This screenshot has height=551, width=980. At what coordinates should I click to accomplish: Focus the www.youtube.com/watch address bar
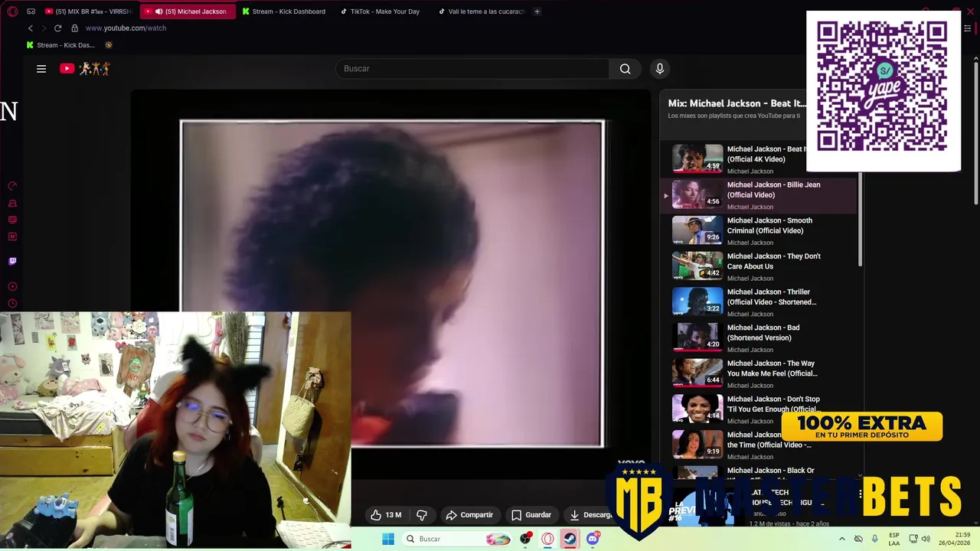pos(126,28)
